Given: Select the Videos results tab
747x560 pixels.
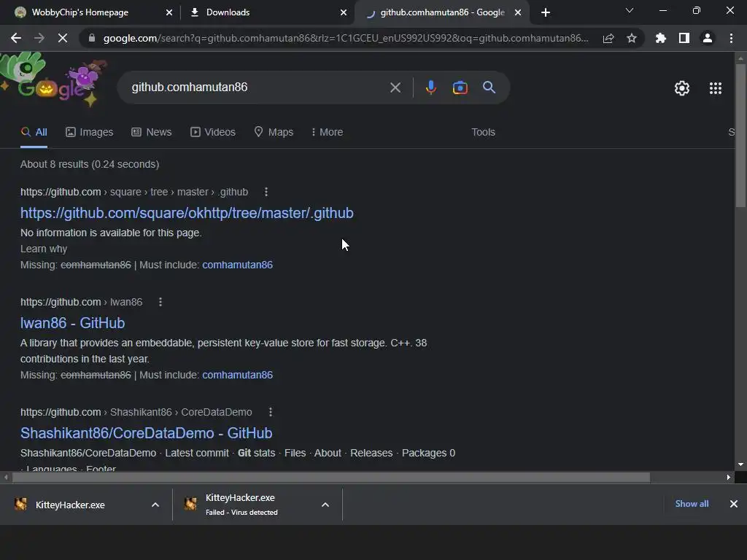Looking at the screenshot, I should click(213, 133).
